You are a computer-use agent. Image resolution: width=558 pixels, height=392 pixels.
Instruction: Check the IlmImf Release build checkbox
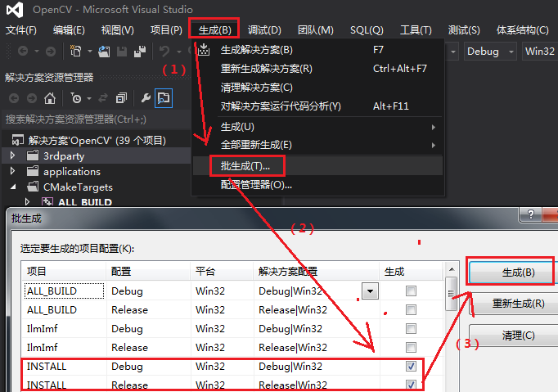[x=411, y=347]
